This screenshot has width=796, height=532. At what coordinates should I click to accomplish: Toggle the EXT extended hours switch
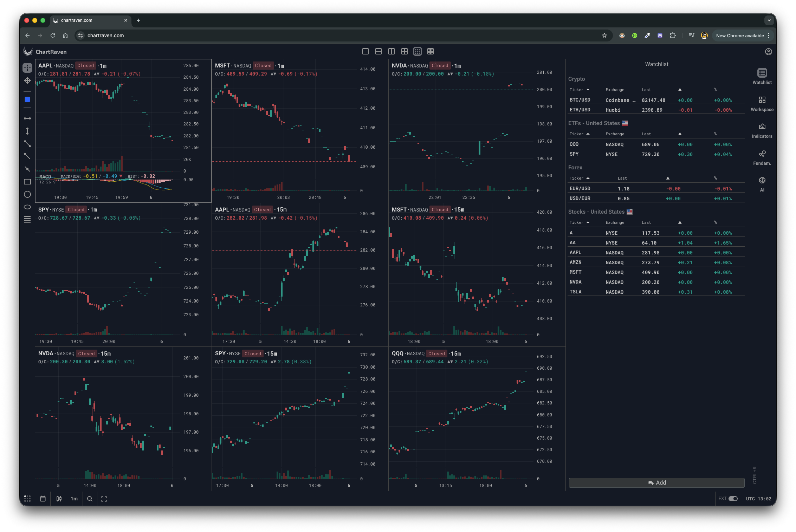pos(733,499)
